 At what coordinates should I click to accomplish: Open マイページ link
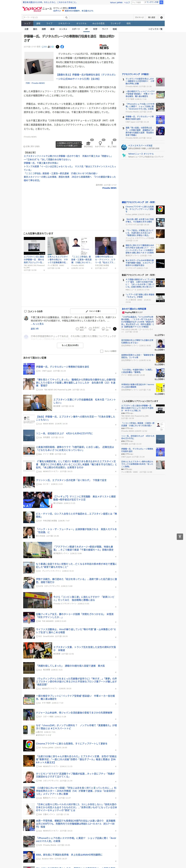(x=139, y=18)
